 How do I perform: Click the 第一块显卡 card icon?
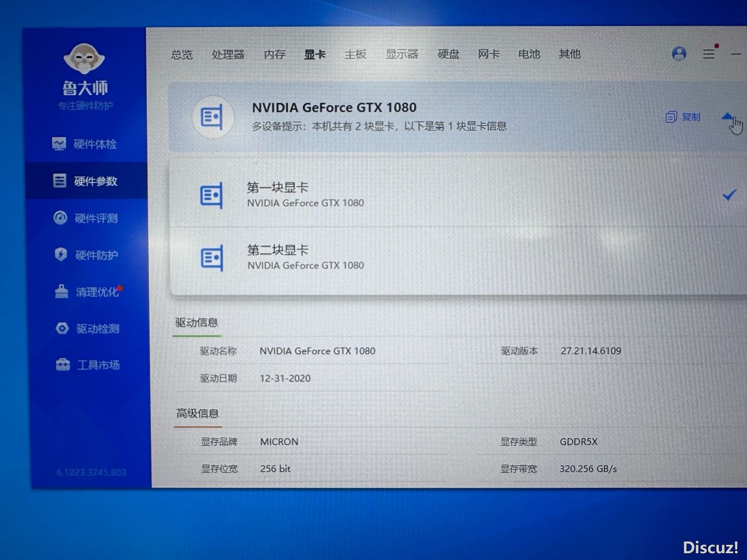tap(211, 195)
